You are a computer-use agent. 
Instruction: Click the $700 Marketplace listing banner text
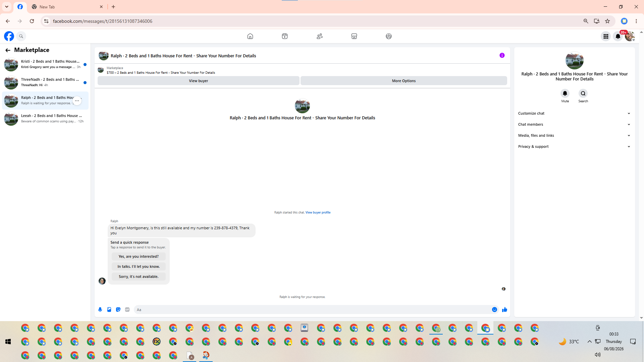(161, 73)
